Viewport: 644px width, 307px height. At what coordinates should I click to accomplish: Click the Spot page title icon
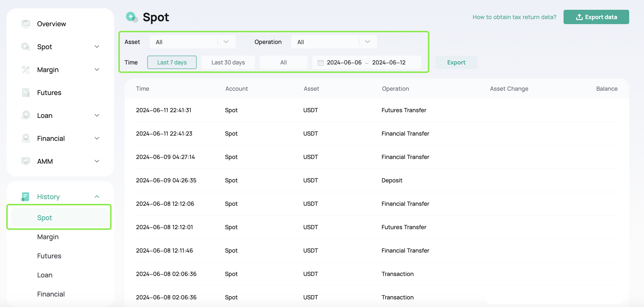(x=132, y=17)
